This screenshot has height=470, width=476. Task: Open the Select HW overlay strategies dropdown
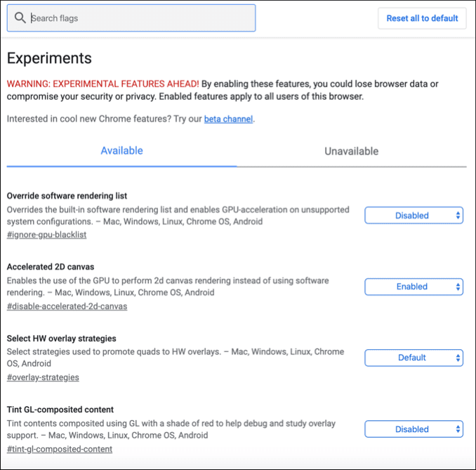(x=414, y=358)
